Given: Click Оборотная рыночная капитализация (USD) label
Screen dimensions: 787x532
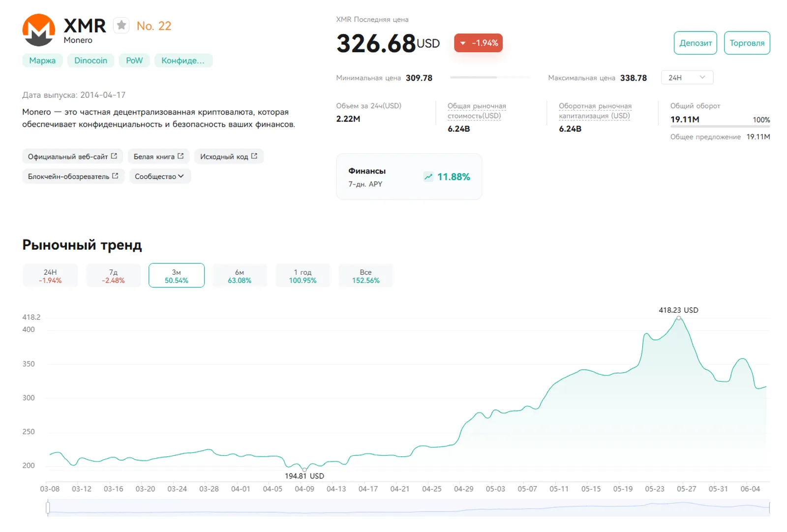Looking at the screenshot, I should pos(595,111).
